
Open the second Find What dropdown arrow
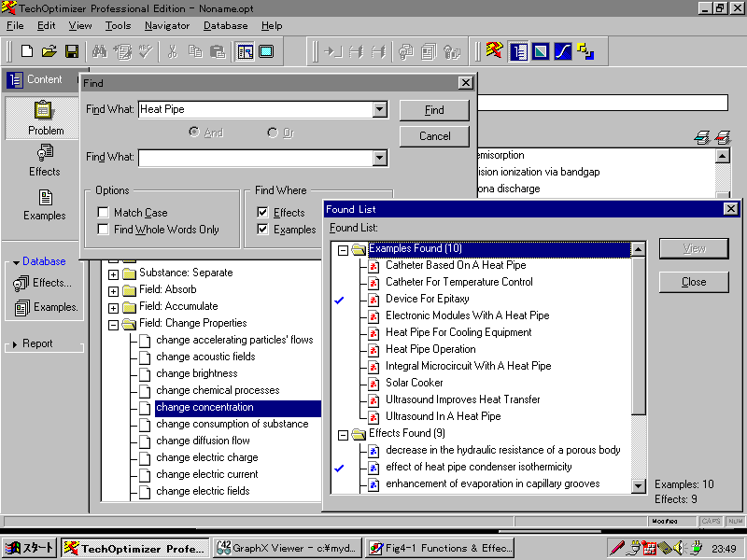coord(379,158)
